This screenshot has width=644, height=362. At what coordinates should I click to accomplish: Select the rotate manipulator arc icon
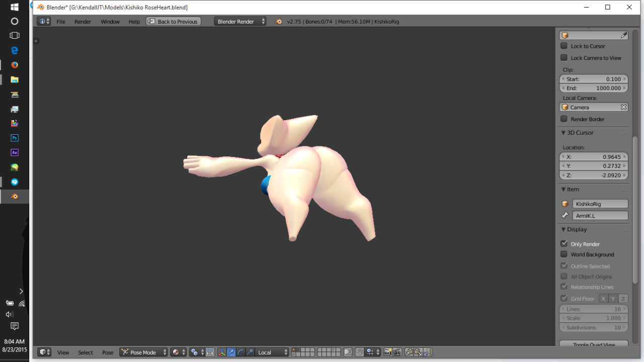tap(240, 352)
